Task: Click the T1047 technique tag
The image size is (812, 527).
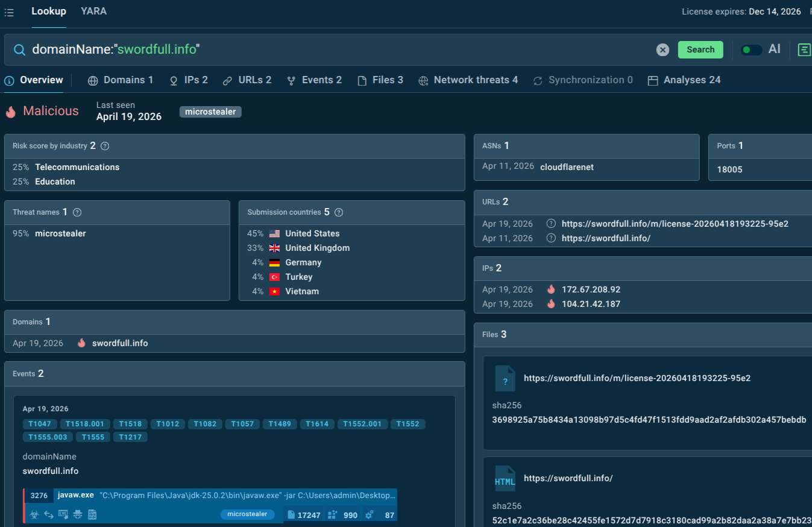Action: pyautogui.click(x=40, y=424)
